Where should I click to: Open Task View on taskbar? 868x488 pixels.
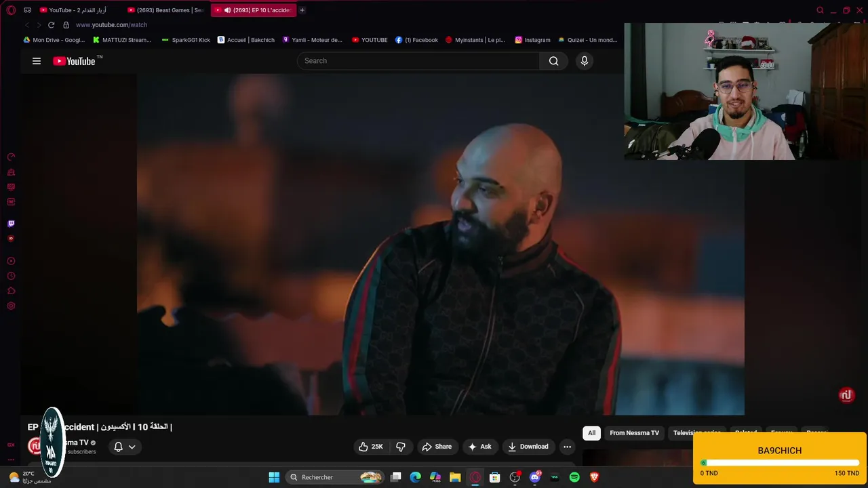coord(396,477)
